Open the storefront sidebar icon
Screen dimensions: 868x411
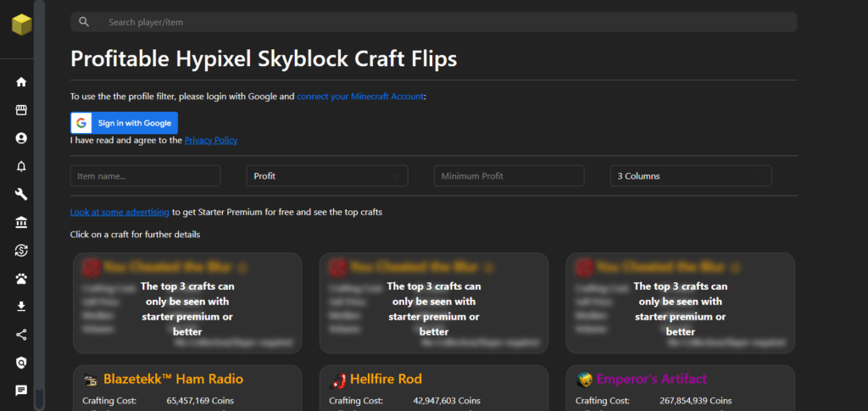click(x=21, y=110)
